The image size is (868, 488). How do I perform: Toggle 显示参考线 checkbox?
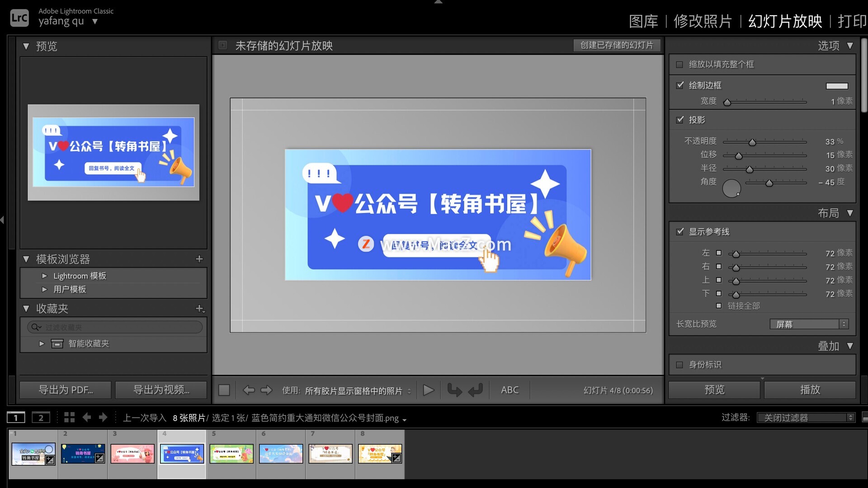click(x=680, y=232)
